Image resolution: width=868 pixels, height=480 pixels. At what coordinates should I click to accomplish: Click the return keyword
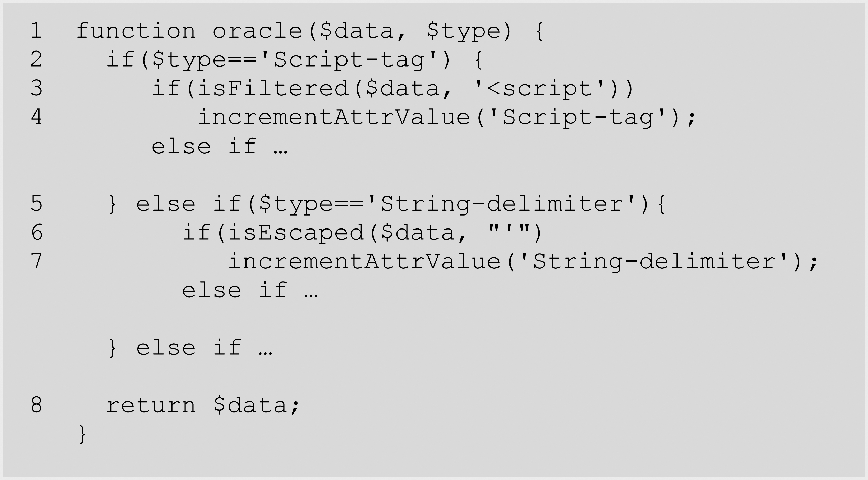tap(151, 405)
